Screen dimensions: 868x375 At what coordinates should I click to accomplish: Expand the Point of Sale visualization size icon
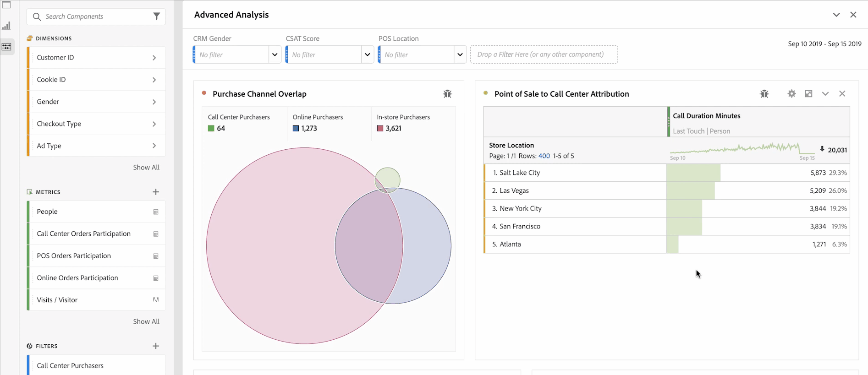pyautogui.click(x=808, y=94)
